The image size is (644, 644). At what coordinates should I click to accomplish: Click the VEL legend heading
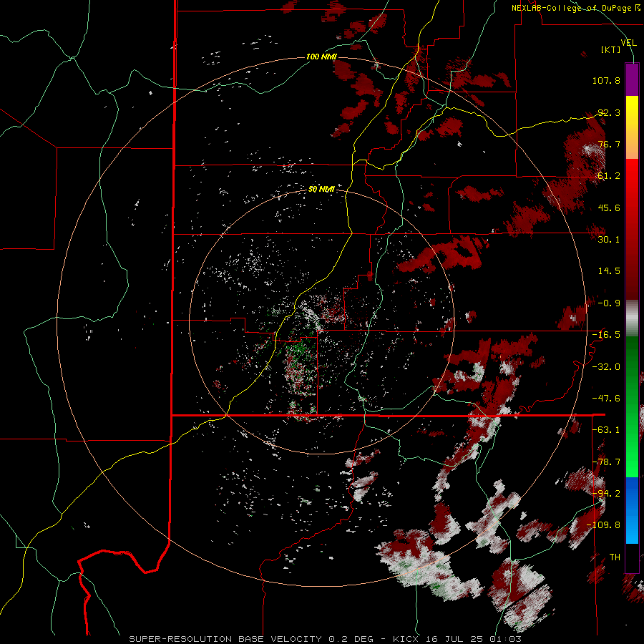[628, 42]
